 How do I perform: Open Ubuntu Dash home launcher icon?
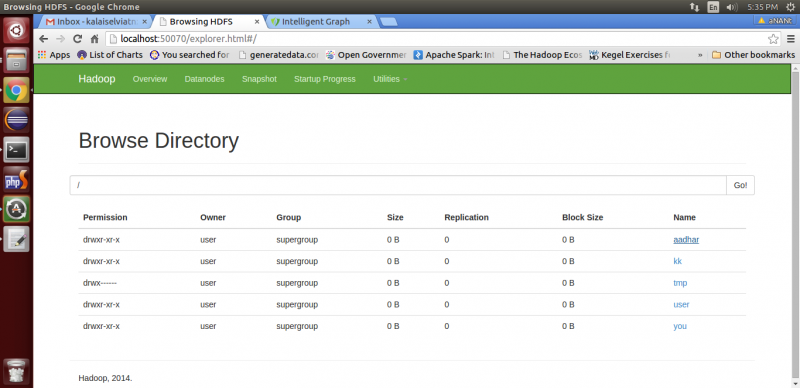coord(16,30)
